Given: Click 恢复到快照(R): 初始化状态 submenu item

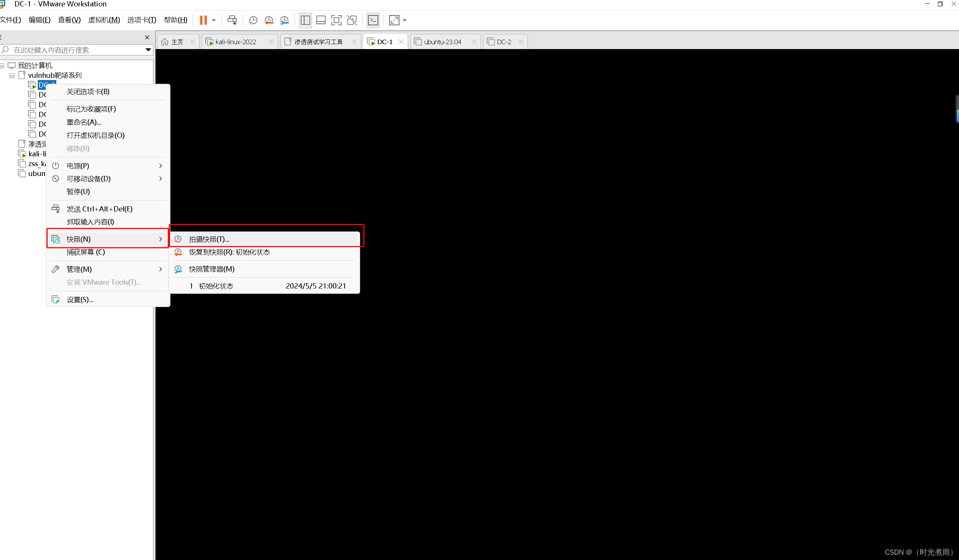Looking at the screenshot, I should pos(264,252).
